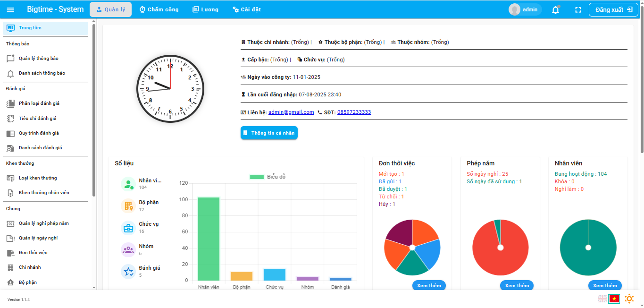Click the Nhóm group icon
The height and width of the screenshot is (308, 644).
point(128,249)
